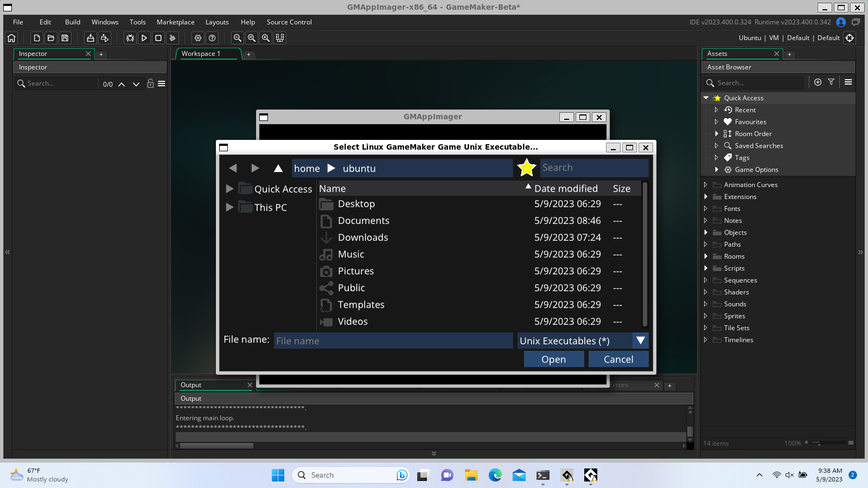Click the Open button
Image resolution: width=868 pixels, height=488 pixels.
(554, 359)
